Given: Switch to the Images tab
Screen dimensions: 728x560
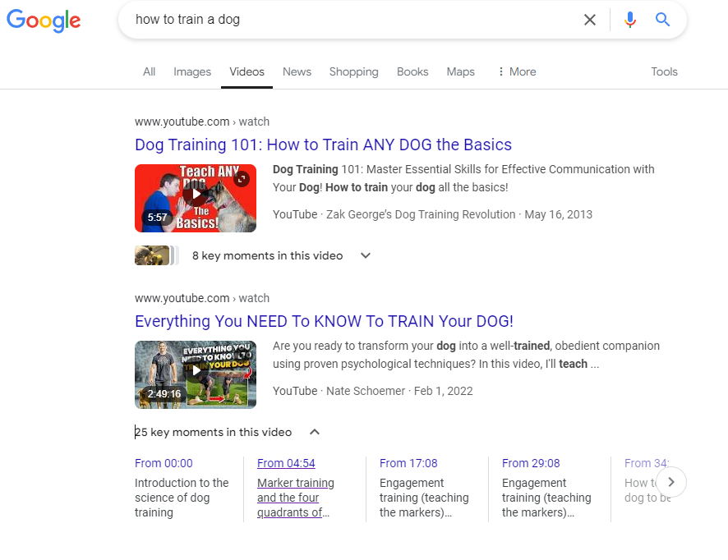Looking at the screenshot, I should (191, 71).
